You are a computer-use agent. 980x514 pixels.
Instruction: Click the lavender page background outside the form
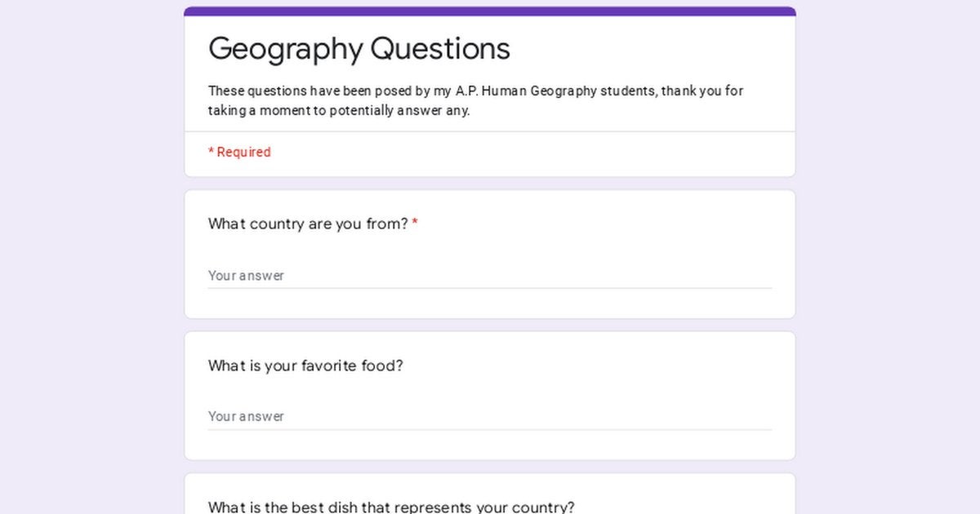click(82, 245)
